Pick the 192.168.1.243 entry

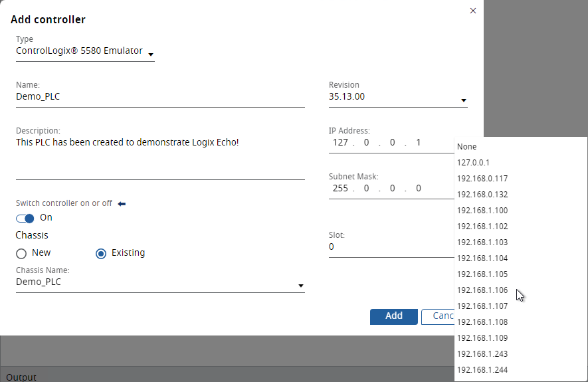tap(521, 354)
